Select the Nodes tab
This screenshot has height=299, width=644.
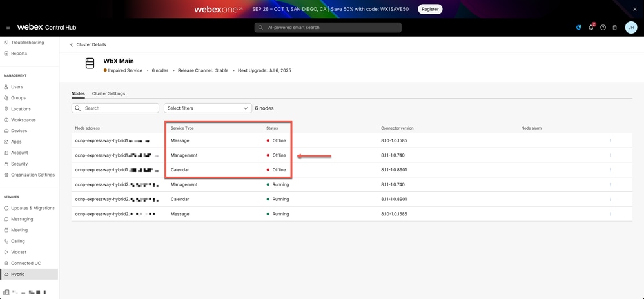coord(78,93)
